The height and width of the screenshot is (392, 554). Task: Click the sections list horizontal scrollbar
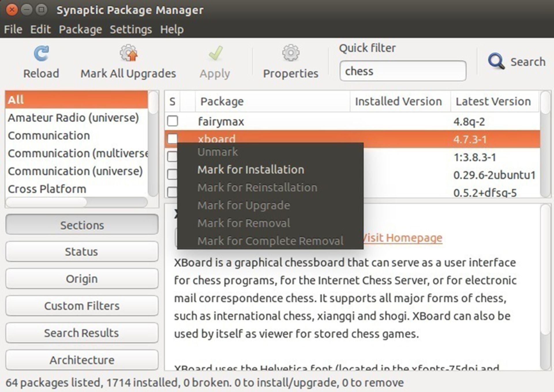click(x=76, y=202)
